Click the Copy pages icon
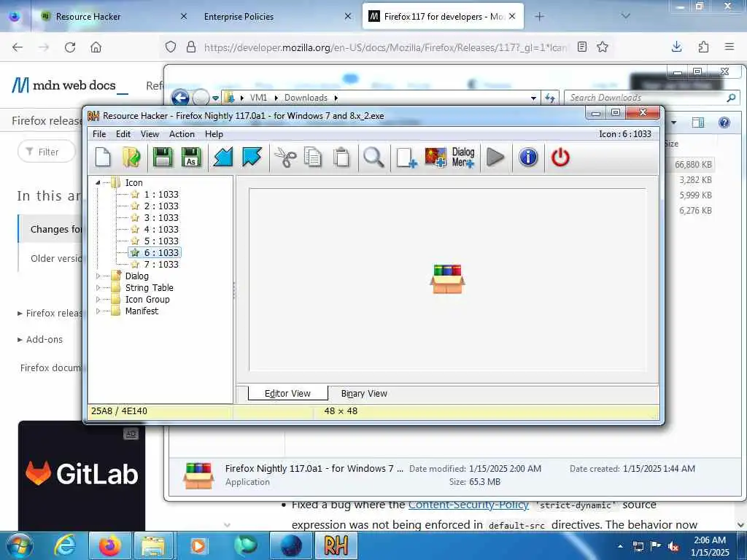Viewport: 747px width, 560px height. pos(312,157)
